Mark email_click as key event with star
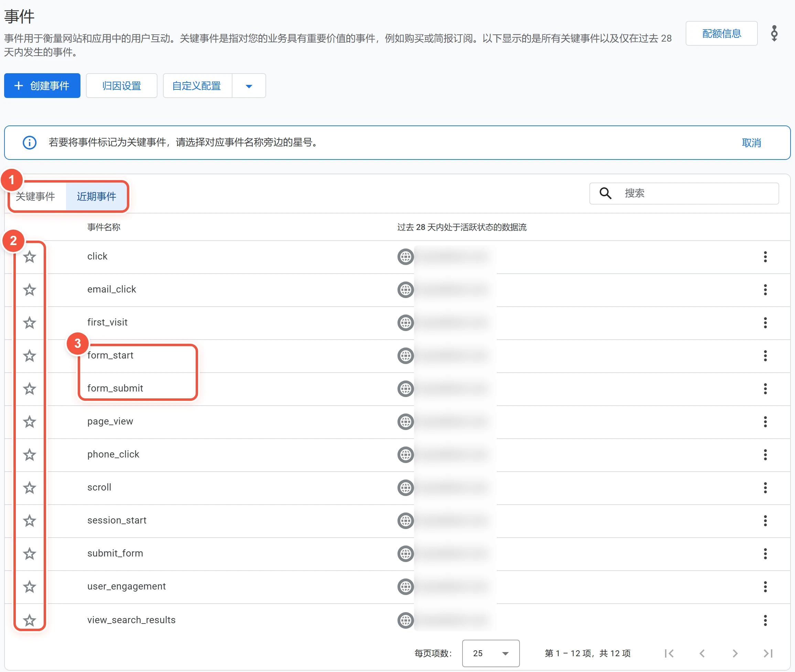Image resolution: width=795 pixels, height=672 pixels. (x=30, y=290)
